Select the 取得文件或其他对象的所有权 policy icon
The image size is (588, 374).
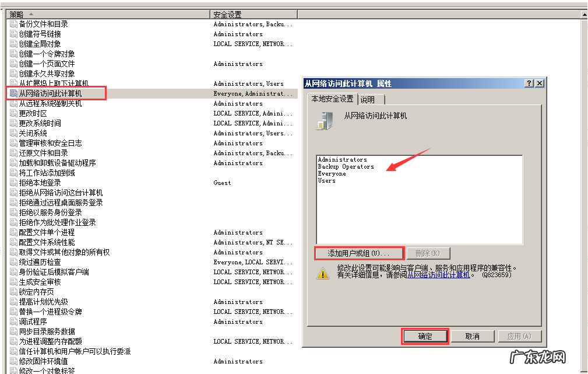point(13,252)
